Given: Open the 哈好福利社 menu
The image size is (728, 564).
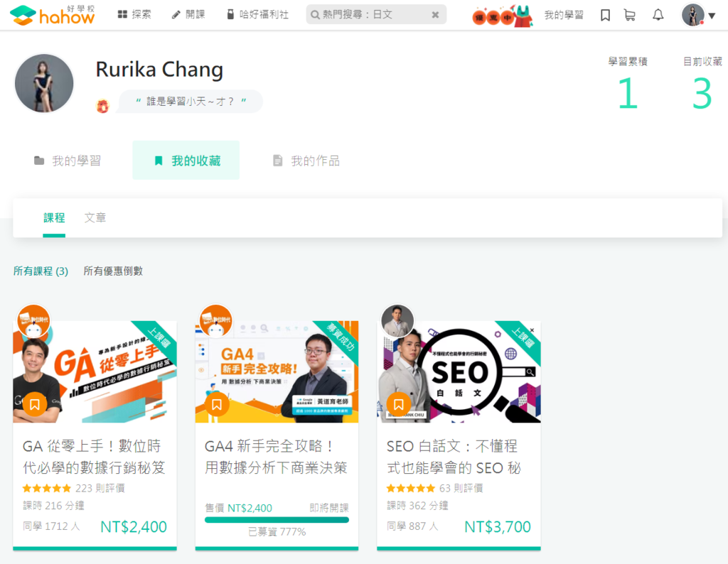Looking at the screenshot, I should tap(257, 15).
